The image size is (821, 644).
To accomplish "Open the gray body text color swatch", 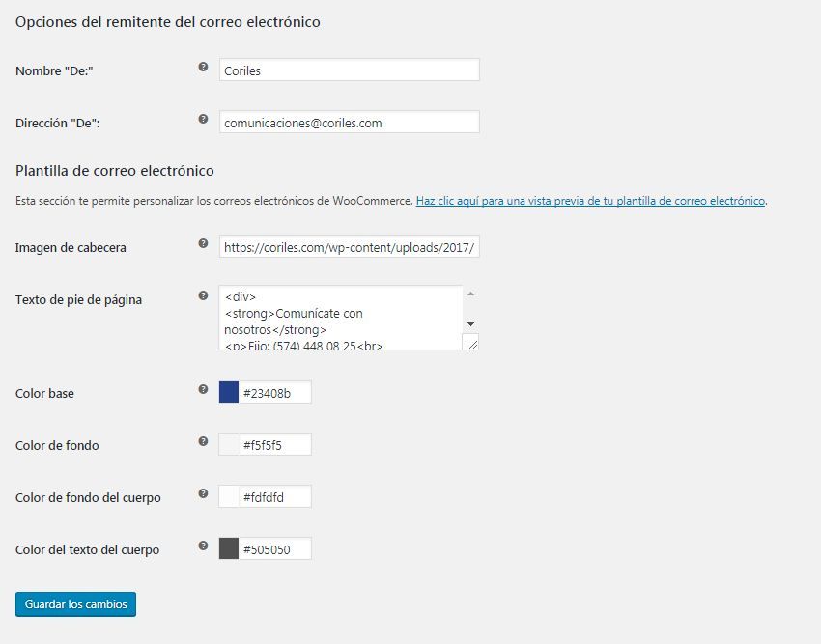I will coord(229,548).
